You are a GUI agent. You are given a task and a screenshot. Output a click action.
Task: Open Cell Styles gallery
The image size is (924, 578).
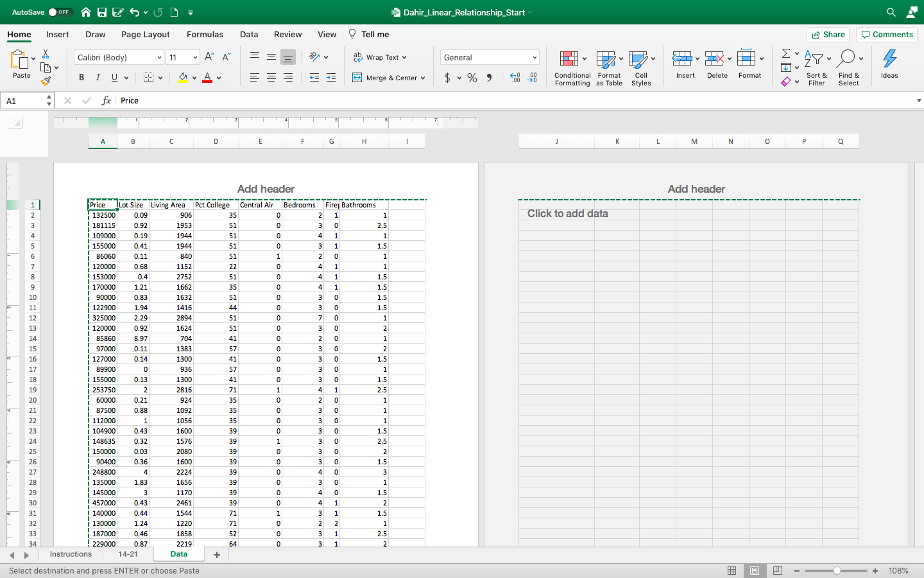(641, 68)
